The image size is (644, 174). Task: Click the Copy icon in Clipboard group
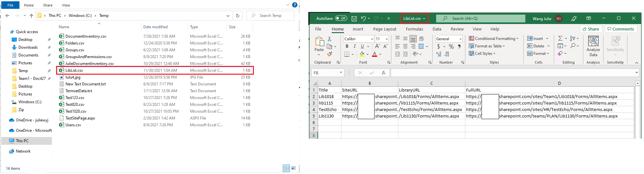330,46
